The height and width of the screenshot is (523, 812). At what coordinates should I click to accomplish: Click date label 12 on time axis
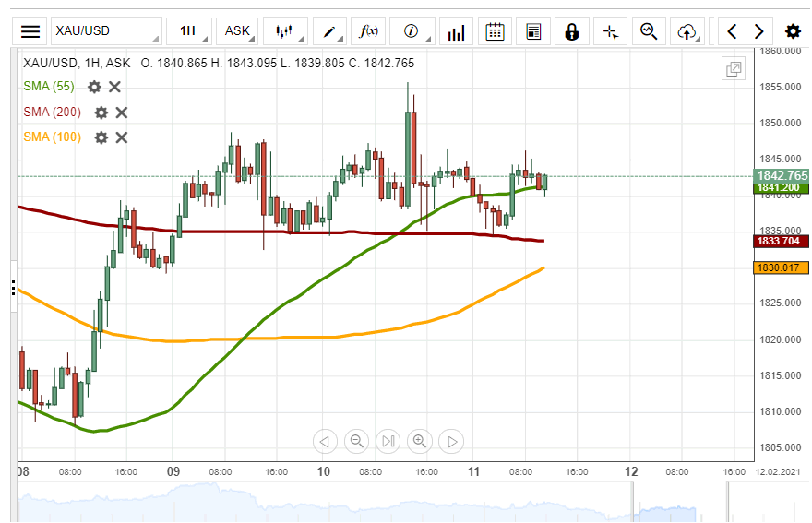click(631, 471)
